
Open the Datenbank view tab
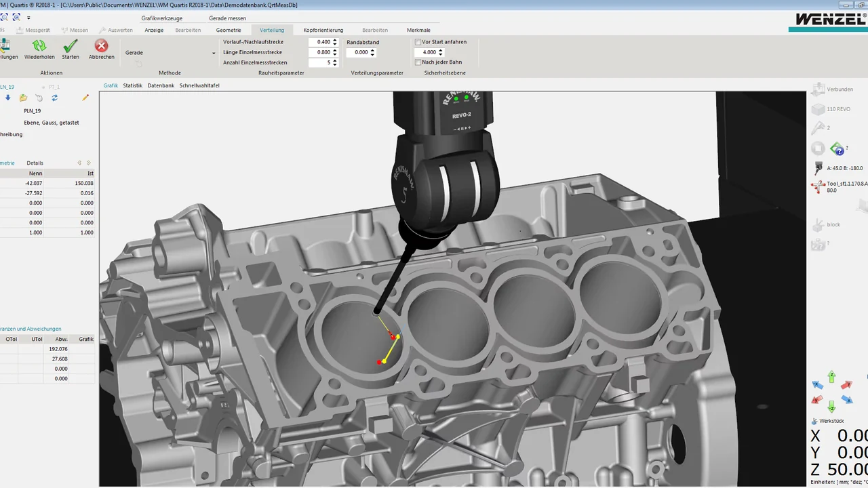point(161,85)
